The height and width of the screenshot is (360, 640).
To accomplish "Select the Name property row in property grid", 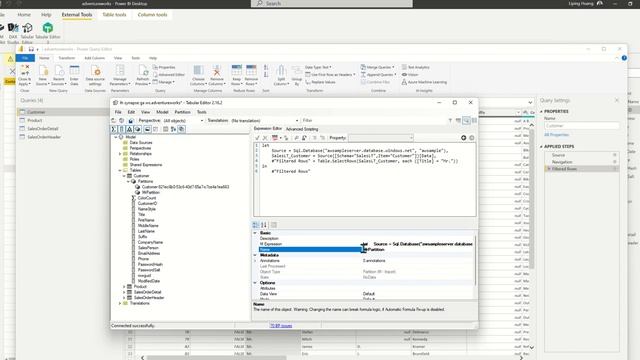I will (x=365, y=249).
